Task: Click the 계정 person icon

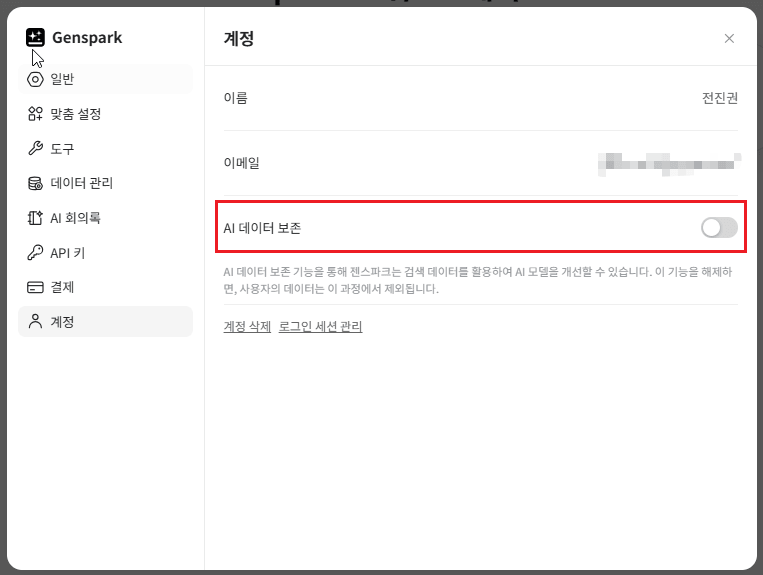Action: point(35,322)
